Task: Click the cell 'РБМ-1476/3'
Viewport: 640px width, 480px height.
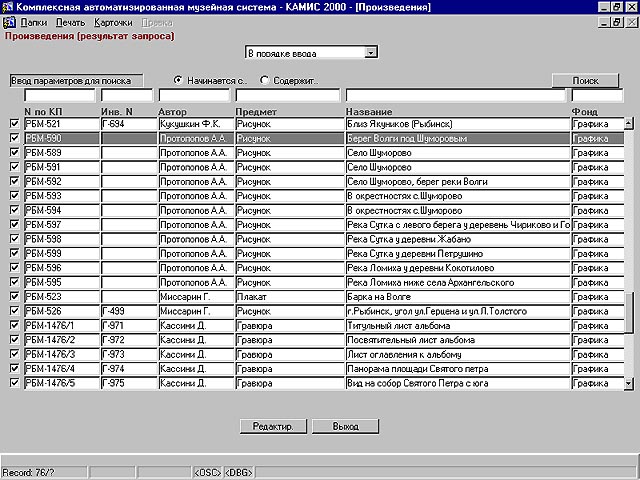Action: [x=62, y=354]
